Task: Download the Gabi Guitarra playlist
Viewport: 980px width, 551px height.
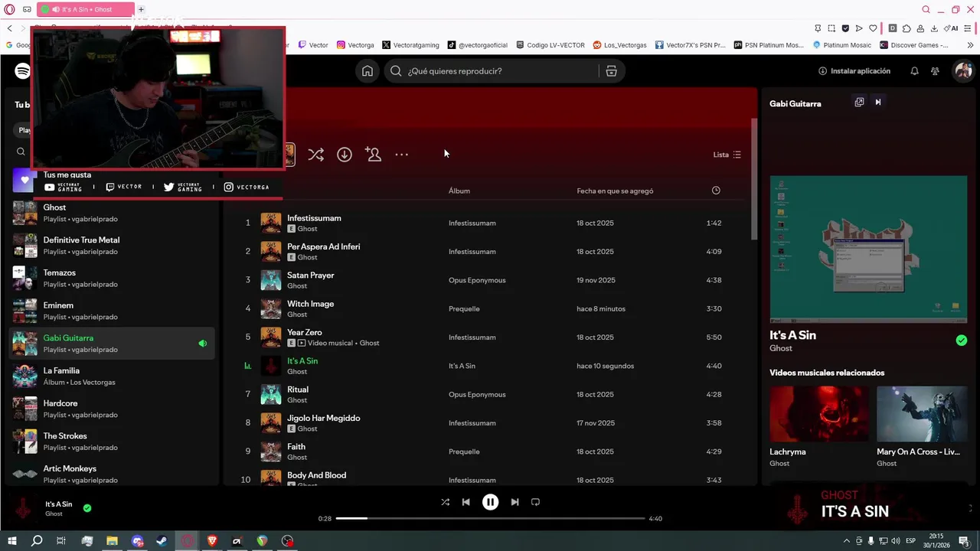Action: [345, 155]
